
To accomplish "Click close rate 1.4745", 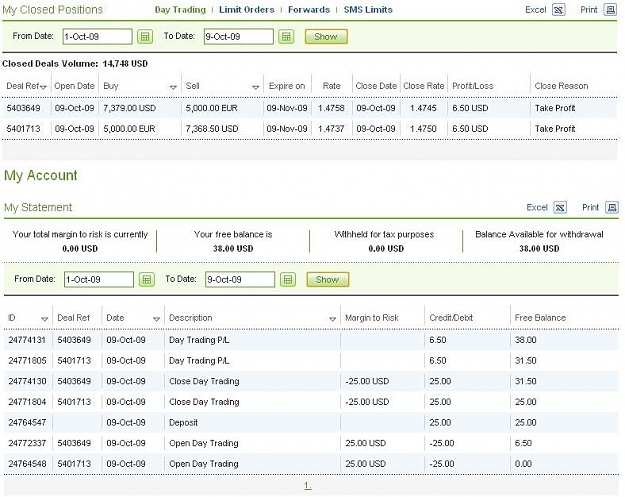I will coord(423,108).
